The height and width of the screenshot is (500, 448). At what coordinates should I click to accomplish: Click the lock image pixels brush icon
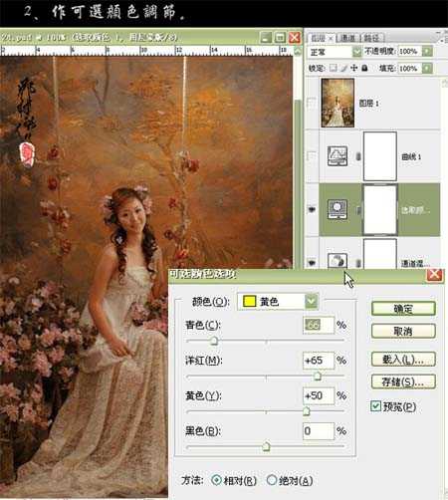click(343, 68)
